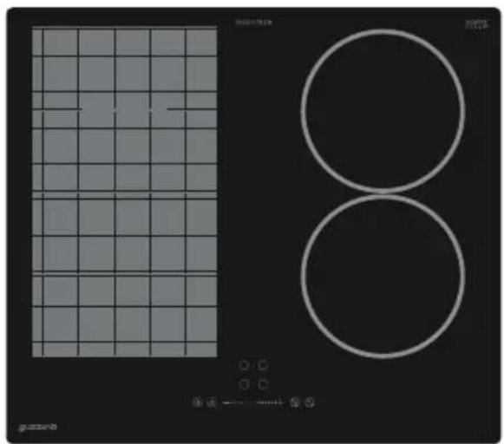Select the upper round cooking zone
This screenshot has width=504, height=444.
383,111
